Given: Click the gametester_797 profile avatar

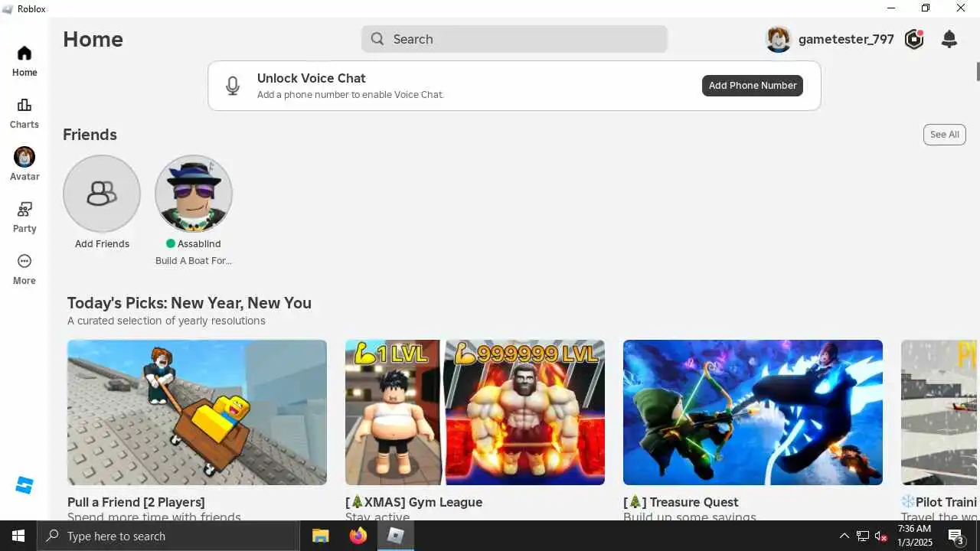Looking at the screenshot, I should click(778, 39).
